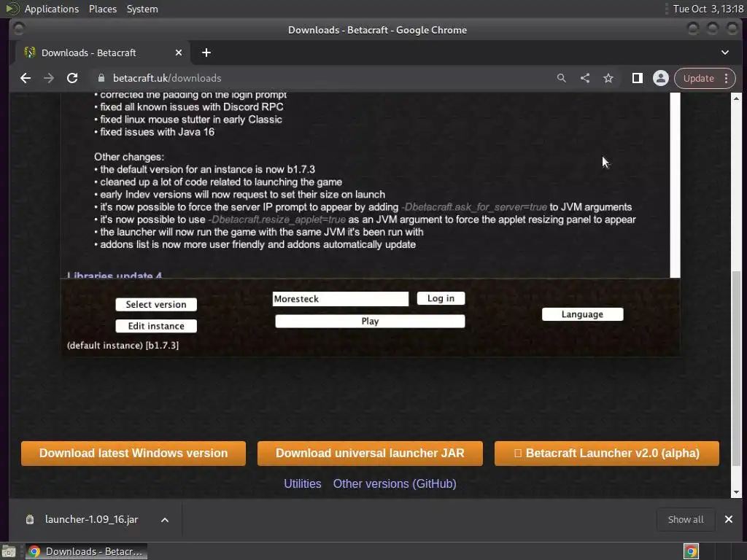
Task: Close the Downloads - Betacraft tab
Action: 179,52
